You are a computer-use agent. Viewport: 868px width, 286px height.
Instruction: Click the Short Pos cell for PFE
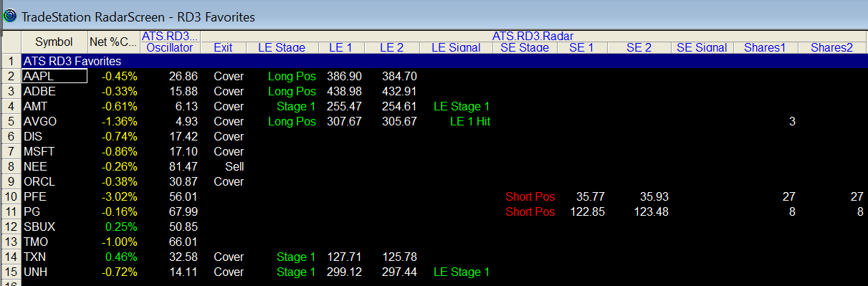[530, 196]
